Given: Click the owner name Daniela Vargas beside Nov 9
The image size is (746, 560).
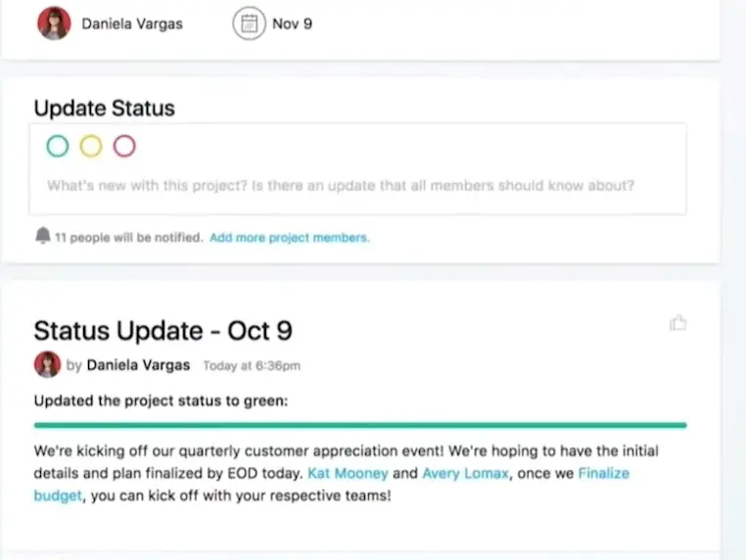Looking at the screenshot, I should [132, 23].
